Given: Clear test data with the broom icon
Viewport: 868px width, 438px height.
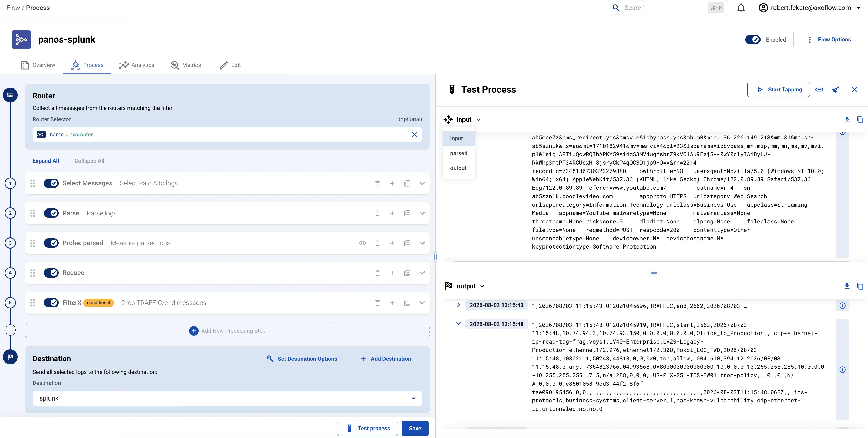Looking at the screenshot, I should pyautogui.click(x=836, y=89).
